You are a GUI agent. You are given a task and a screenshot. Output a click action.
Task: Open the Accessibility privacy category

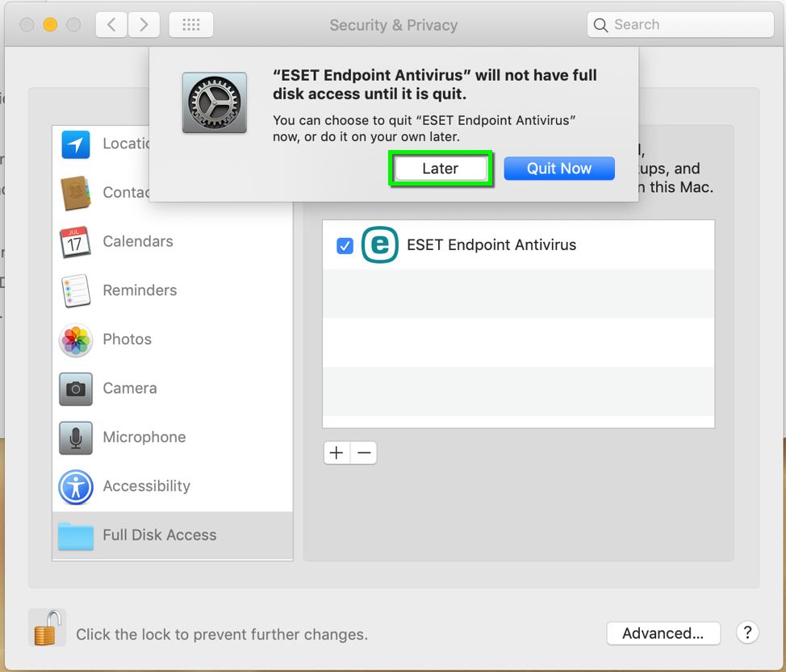coord(173,486)
